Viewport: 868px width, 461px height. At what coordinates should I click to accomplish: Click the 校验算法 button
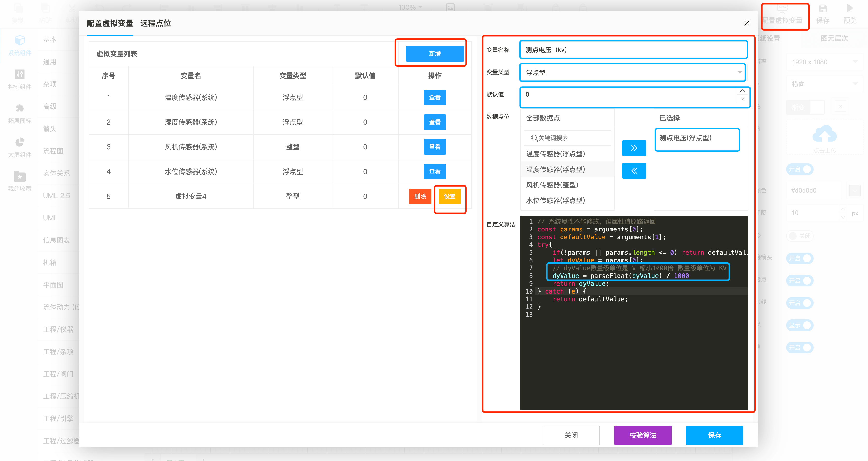[641, 435]
